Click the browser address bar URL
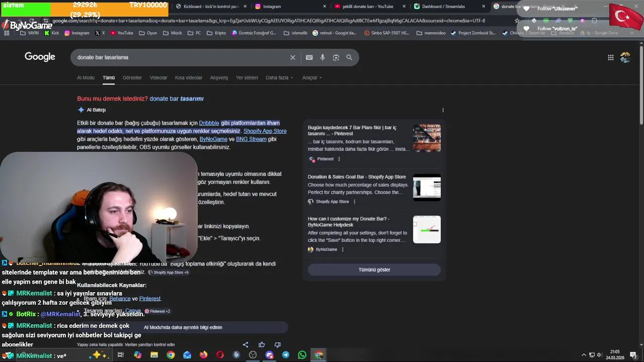Screen dimensions: 644x362 (269, 21)
